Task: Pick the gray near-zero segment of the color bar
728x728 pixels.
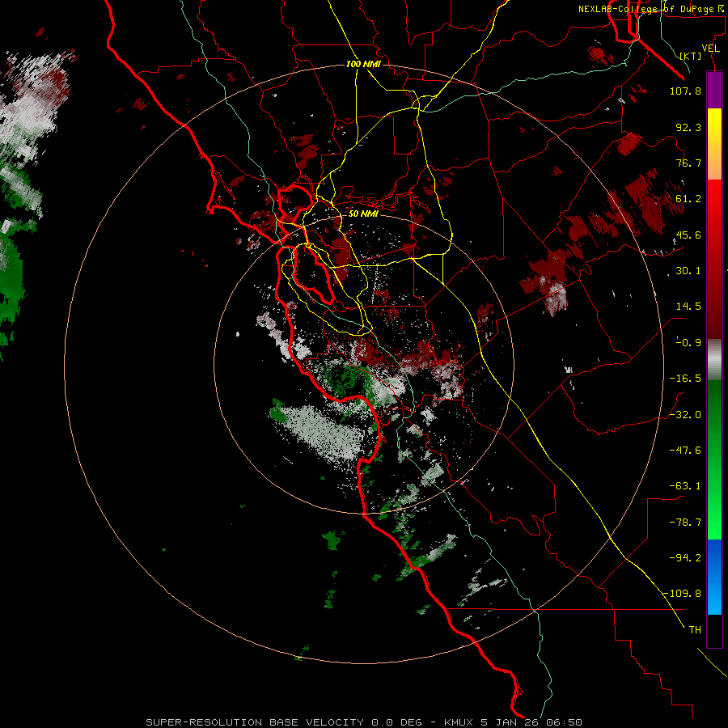Action: [714, 360]
